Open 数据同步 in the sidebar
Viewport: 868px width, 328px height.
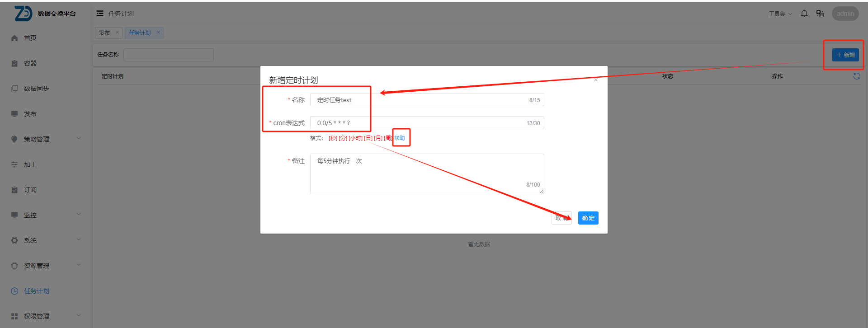coord(36,89)
